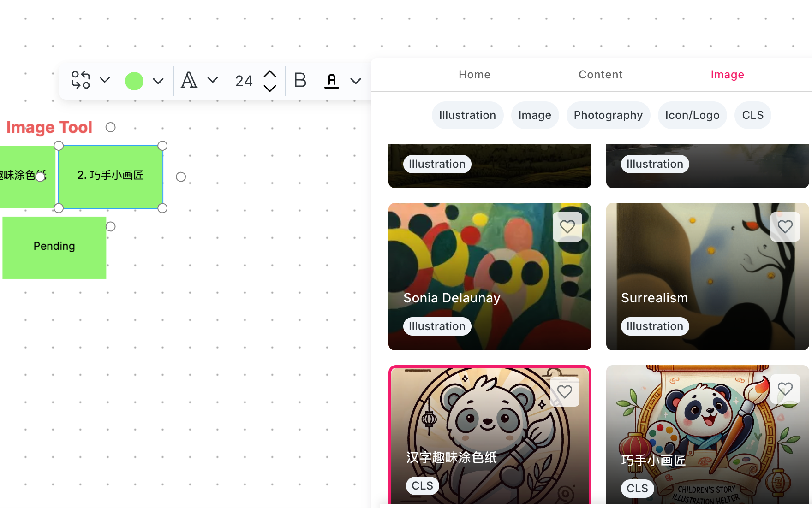The height and width of the screenshot is (508, 812).
Task: Open the fill color dropdown arrow
Action: click(x=158, y=82)
